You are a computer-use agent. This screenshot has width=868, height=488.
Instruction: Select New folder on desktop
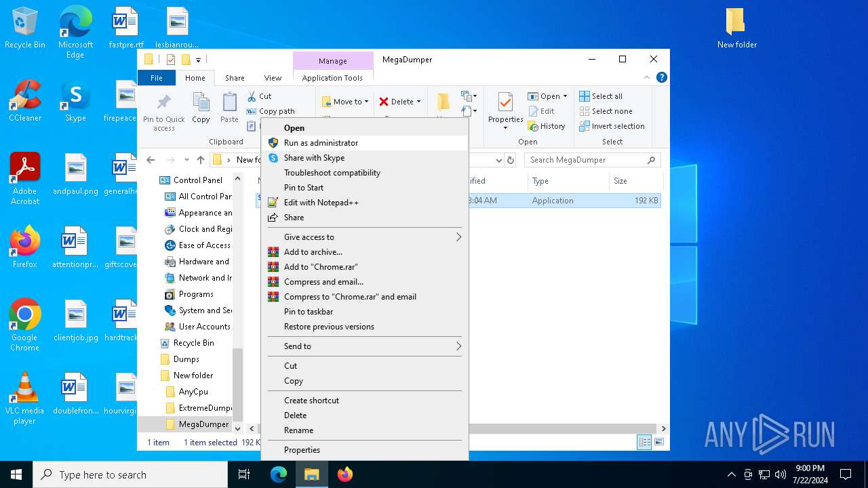pos(737,28)
